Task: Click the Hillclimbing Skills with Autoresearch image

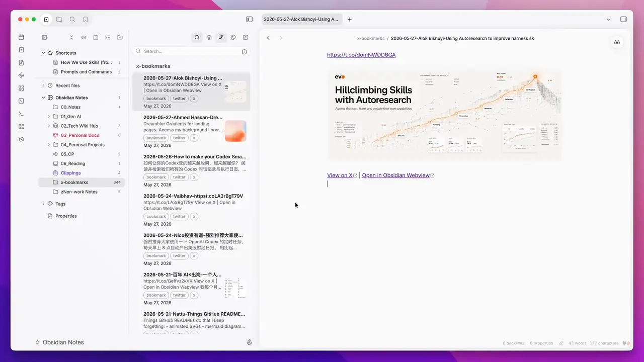Action: coord(444,115)
